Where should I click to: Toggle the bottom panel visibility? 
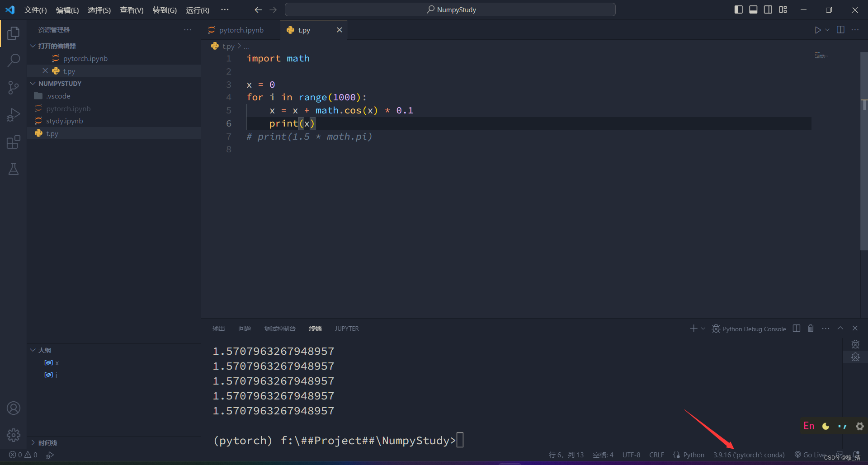click(x=753, y=10)
